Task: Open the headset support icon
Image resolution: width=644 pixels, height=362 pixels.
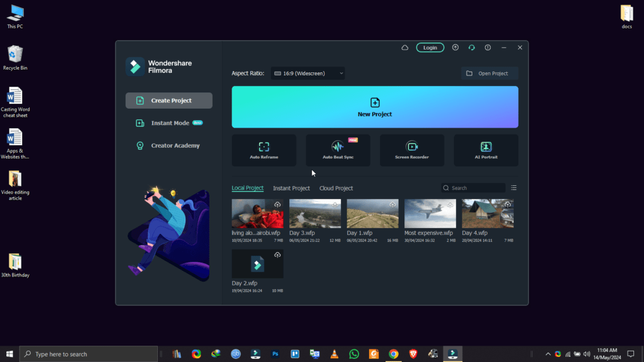Action: tap(472, 48)
